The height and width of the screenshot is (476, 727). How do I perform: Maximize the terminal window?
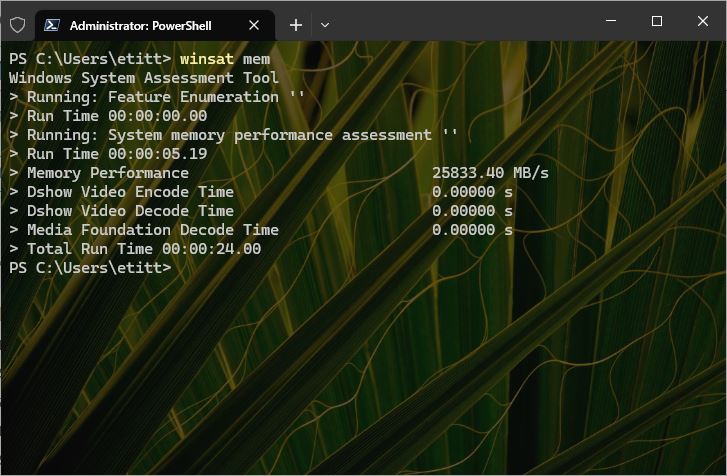point(657,21)
